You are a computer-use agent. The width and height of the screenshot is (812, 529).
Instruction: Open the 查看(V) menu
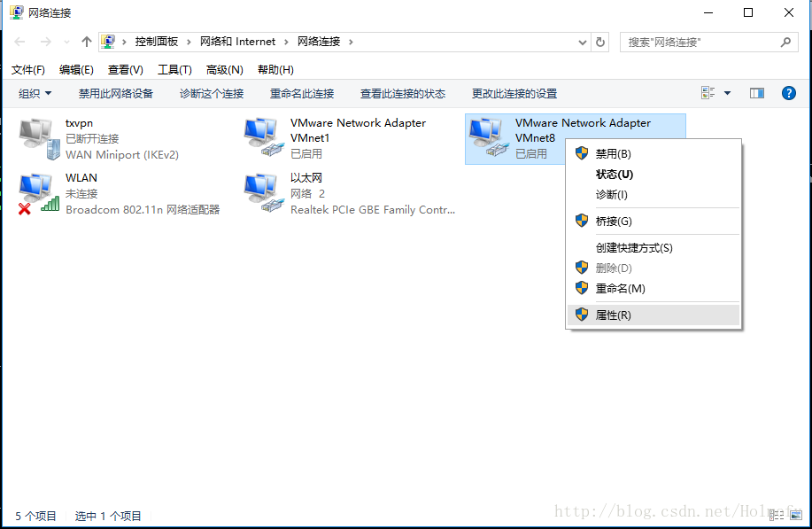[x=126, y=69]
